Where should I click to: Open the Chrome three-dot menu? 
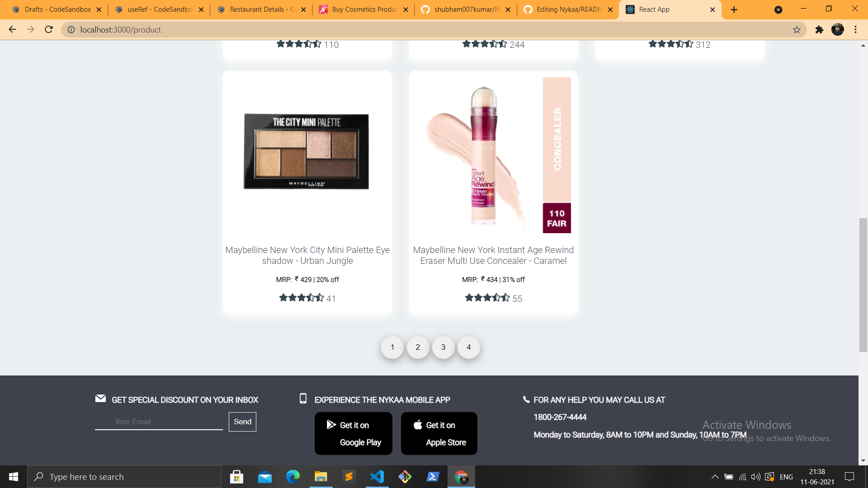(x=855, y=30)
